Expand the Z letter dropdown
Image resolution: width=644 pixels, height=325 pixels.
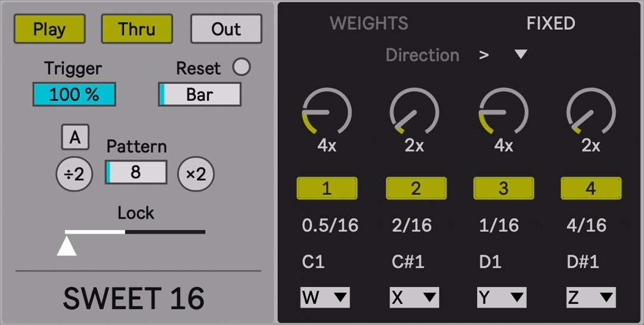(590, 297)
